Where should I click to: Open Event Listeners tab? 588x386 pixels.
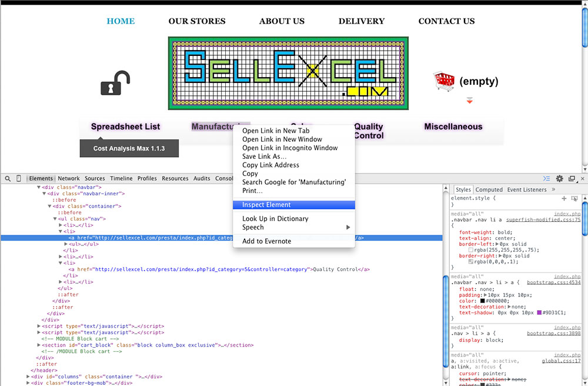click(527, 190)
